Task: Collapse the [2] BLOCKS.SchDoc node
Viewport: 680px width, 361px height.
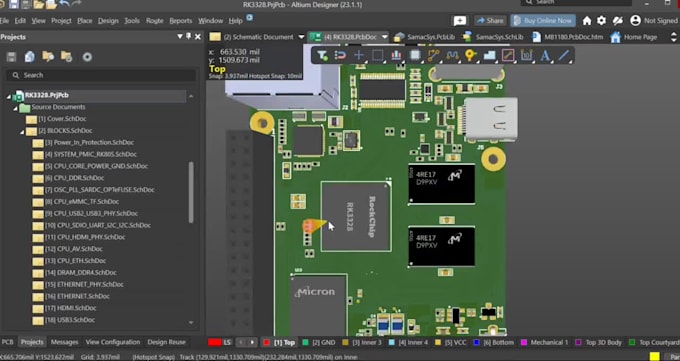Action: tap(22, 131)
